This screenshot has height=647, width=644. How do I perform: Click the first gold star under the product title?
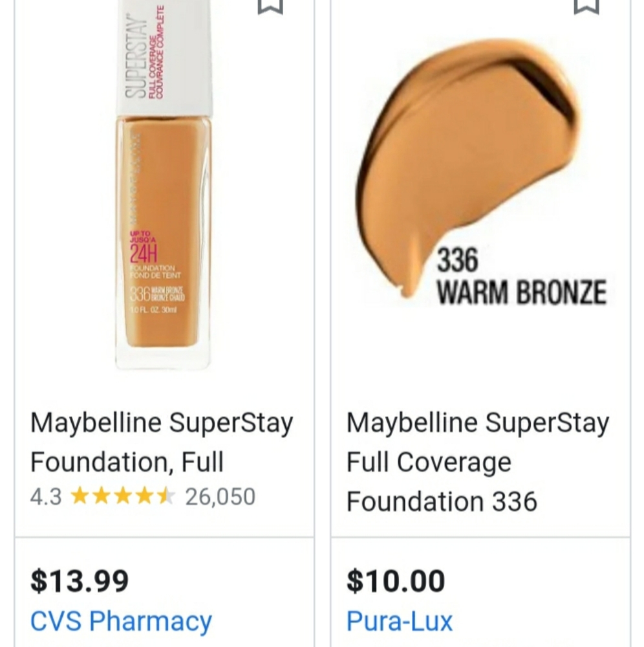80,497
